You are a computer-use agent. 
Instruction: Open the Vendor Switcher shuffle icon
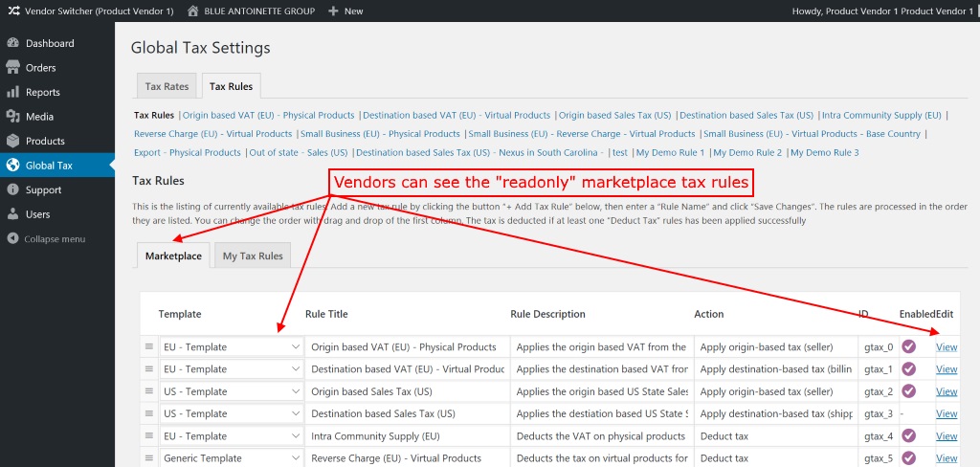(x=13, y=11)
